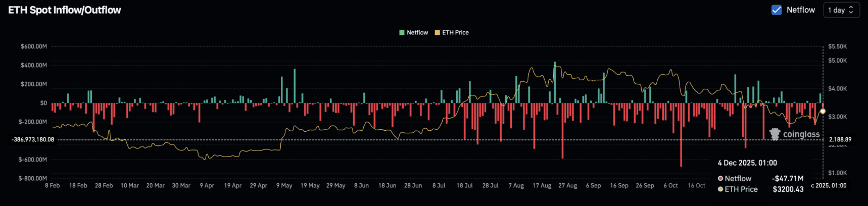Click the $600.00M label on left axis
Viewport: 868px width, 206px height.
34,46
